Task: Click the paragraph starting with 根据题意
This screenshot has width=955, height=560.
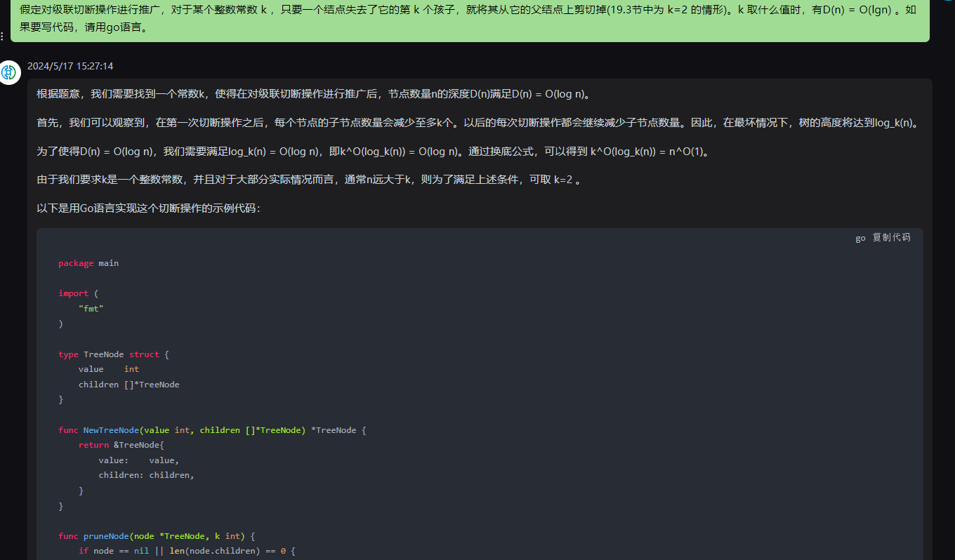Action: (x=315, y=94)
